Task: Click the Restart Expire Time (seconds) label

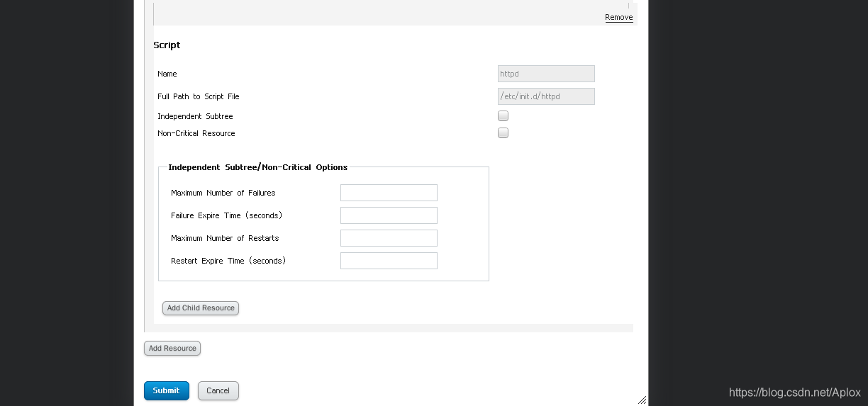Action: coord(228,261)
